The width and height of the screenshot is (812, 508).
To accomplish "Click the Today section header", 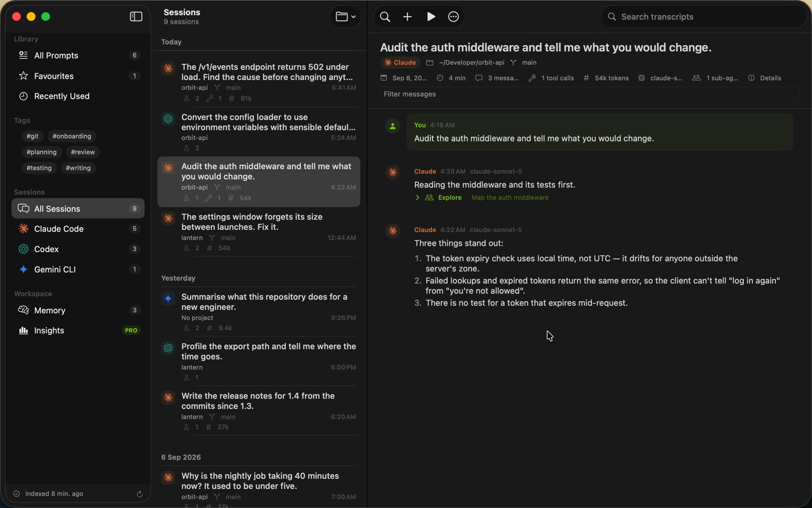I will pyautogui.click(x=171, y=42).
